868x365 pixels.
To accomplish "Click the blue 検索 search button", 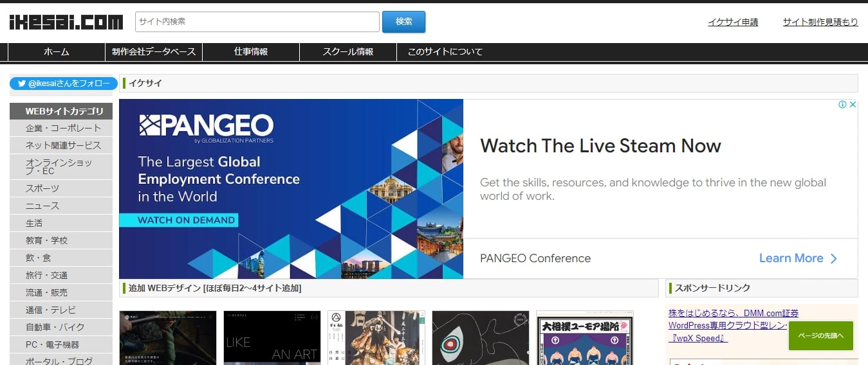I will coord(404,22).
